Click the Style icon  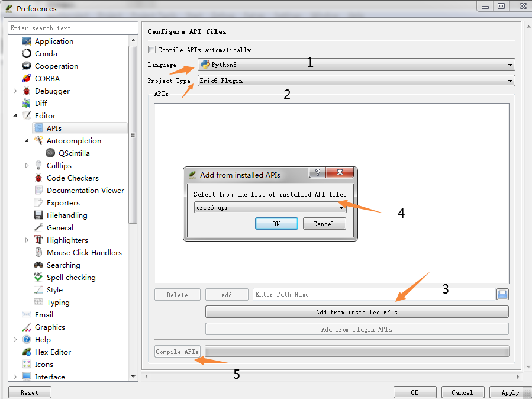click(38, 289)
